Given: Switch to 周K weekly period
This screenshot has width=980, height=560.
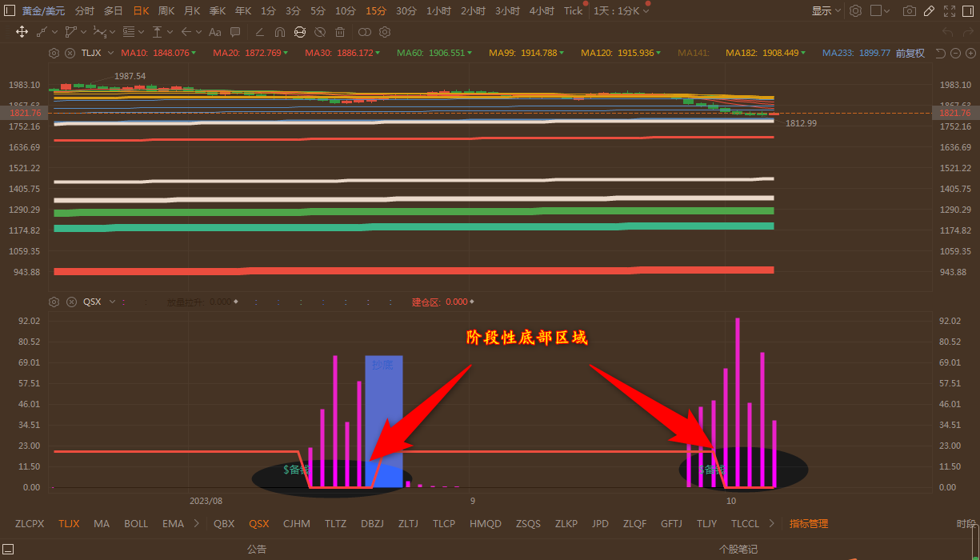Looking at the screenshot, I should tap(166, 11).
